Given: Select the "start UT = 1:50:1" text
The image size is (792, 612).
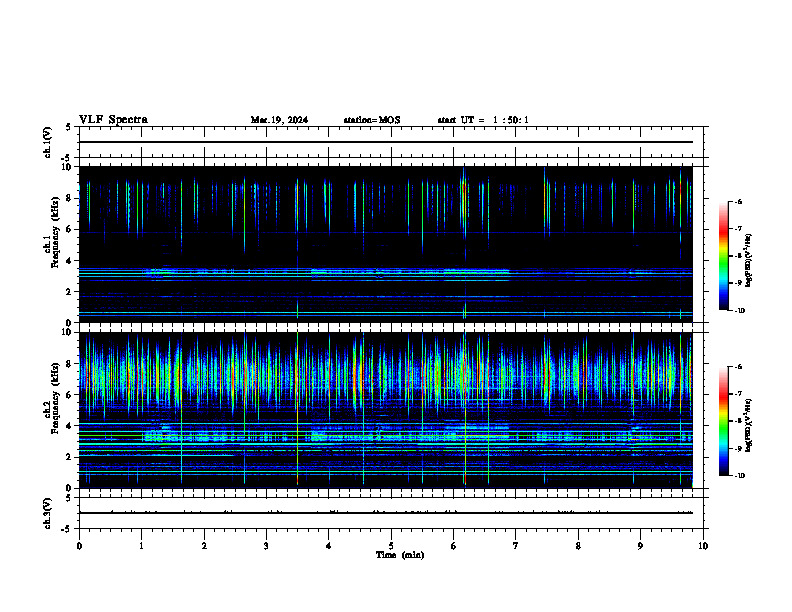Looking at the screenshot, I should pyautogui.click(x=483, y=120).
